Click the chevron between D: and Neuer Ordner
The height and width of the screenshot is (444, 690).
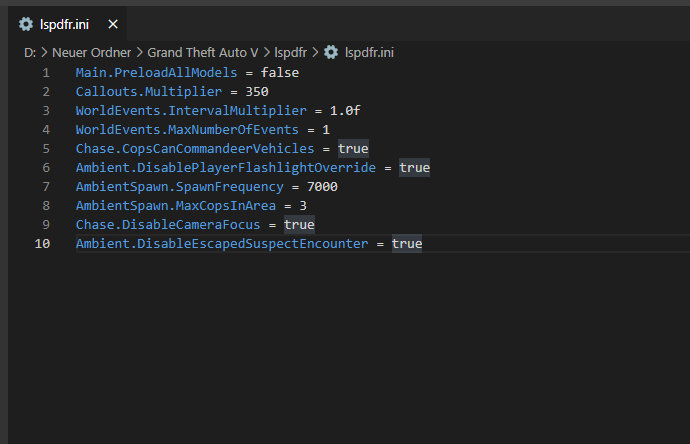[x=44, y=51]
